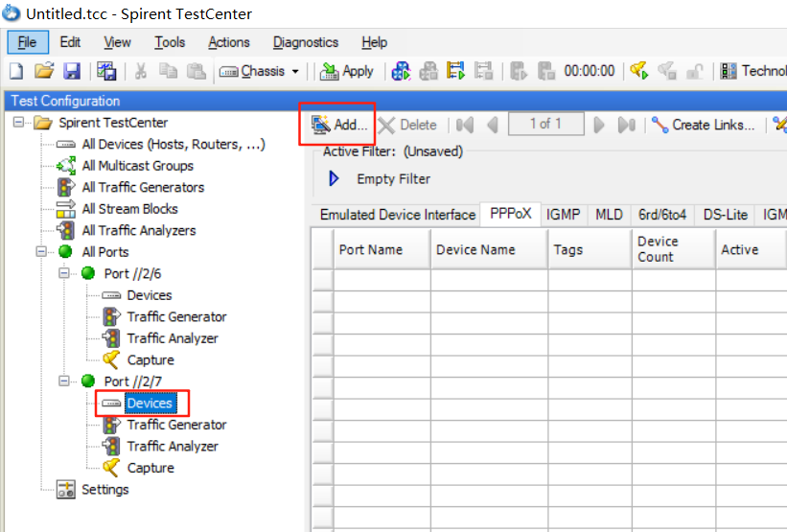Open the Diagnostics menu
787x532 pixels.
point(306,42)
